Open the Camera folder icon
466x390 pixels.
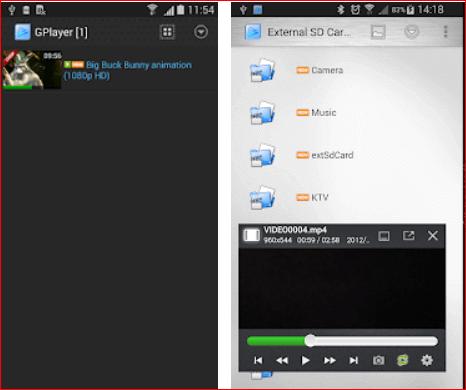coord(263,70)
